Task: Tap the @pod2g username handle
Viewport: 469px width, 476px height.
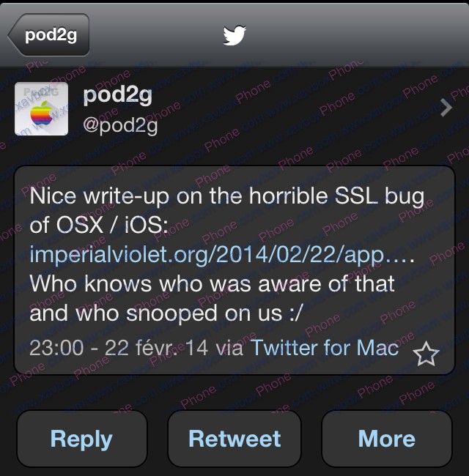Action: [x=120, y=125]
